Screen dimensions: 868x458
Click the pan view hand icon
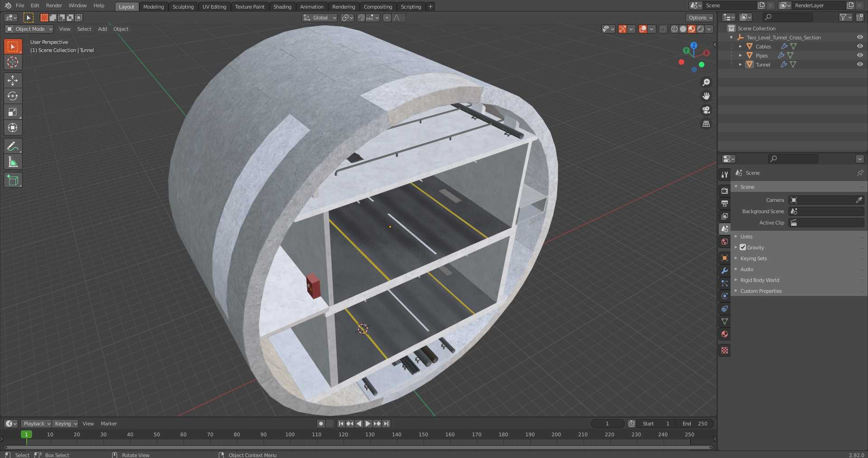click(x=706, y=96)
